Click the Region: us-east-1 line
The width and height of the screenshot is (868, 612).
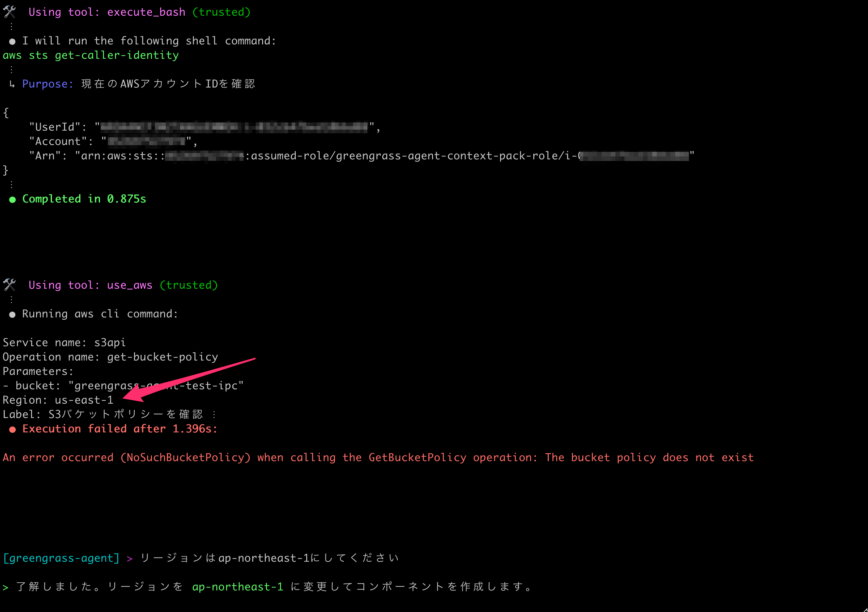pyautogui.click(x=58, y=400)
